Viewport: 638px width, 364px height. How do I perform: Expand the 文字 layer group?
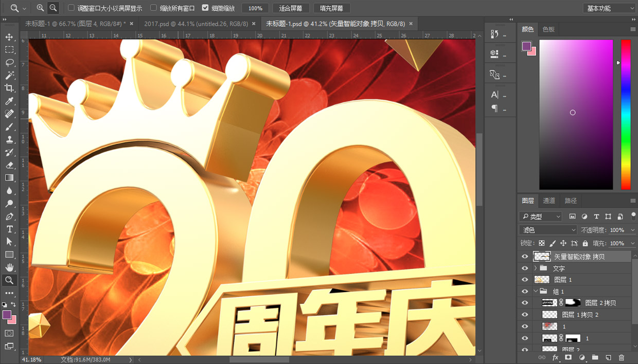tap(536, 268)
